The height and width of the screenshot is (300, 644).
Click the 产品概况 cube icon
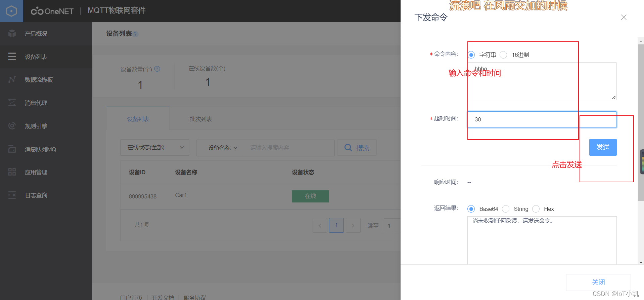12,33
